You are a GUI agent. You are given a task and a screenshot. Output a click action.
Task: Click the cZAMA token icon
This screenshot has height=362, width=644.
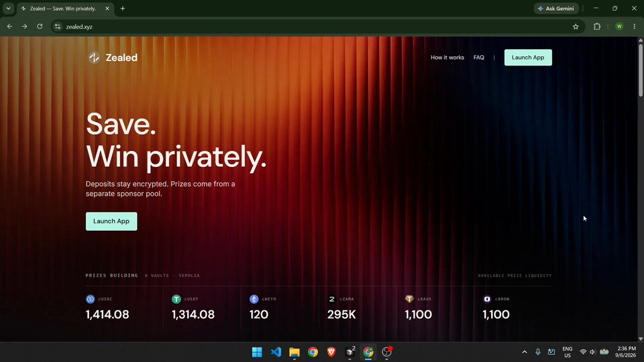[x=332, y=299]
